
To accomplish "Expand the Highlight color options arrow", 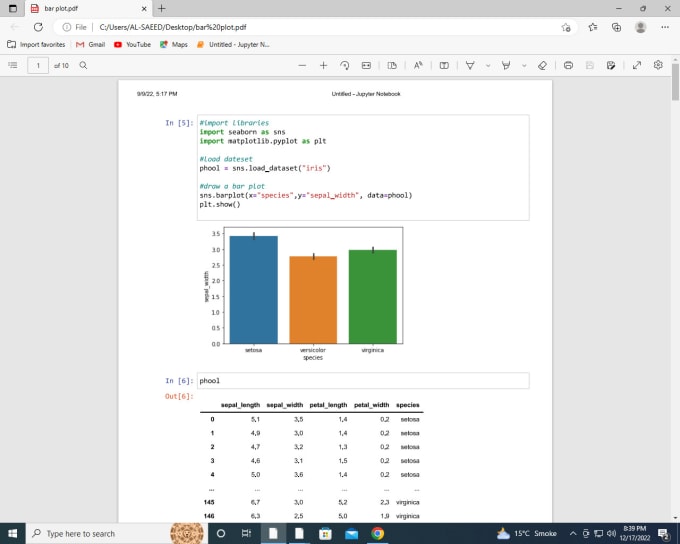I will 524,66.
